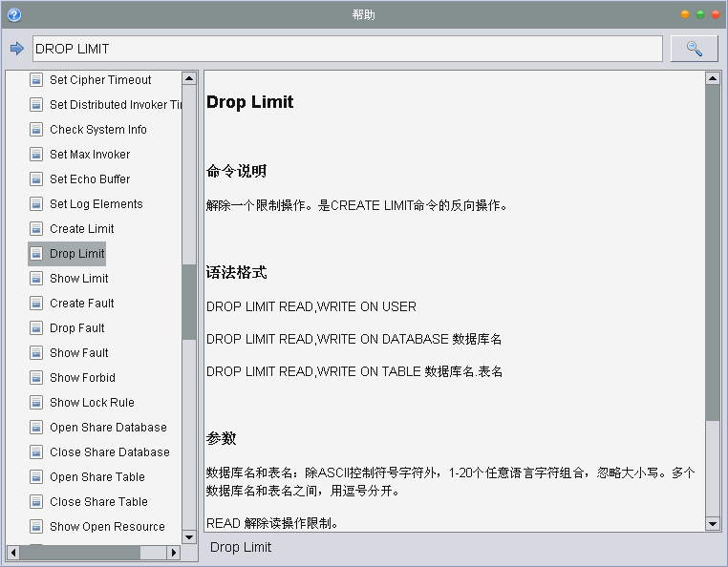Image resolution: width=728 pixels, height=567 pixels.
Task: Click the page icon next to Set Echo Buffer
Action: coord(36,179)
